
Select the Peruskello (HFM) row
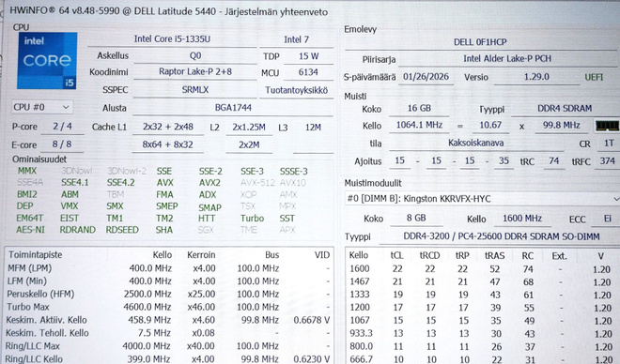coord(169,295)
